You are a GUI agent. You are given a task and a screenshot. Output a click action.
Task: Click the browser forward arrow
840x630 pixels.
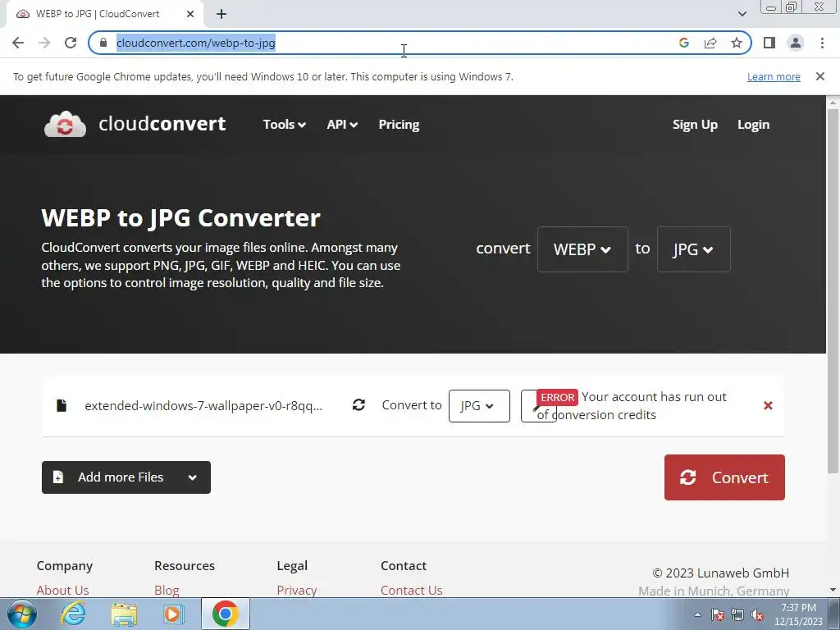[x=44, y=43]
